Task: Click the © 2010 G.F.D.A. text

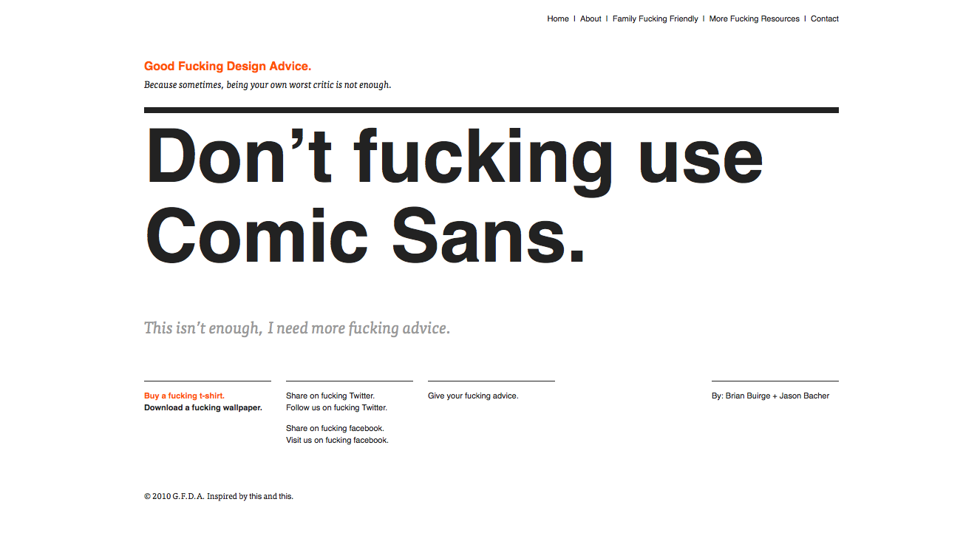Action: point(174,497)
